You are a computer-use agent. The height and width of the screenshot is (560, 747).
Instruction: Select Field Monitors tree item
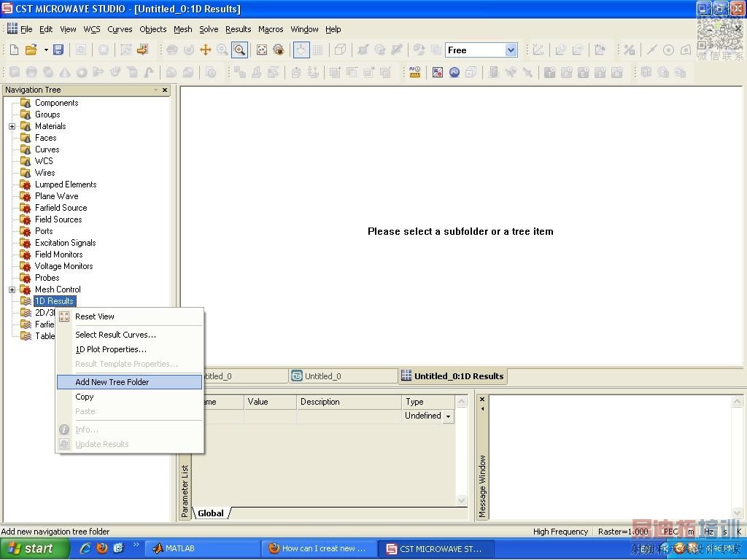coord(58,254)
